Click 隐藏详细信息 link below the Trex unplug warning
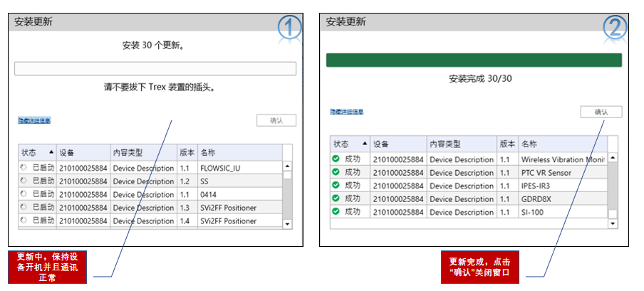 [34, 121]
